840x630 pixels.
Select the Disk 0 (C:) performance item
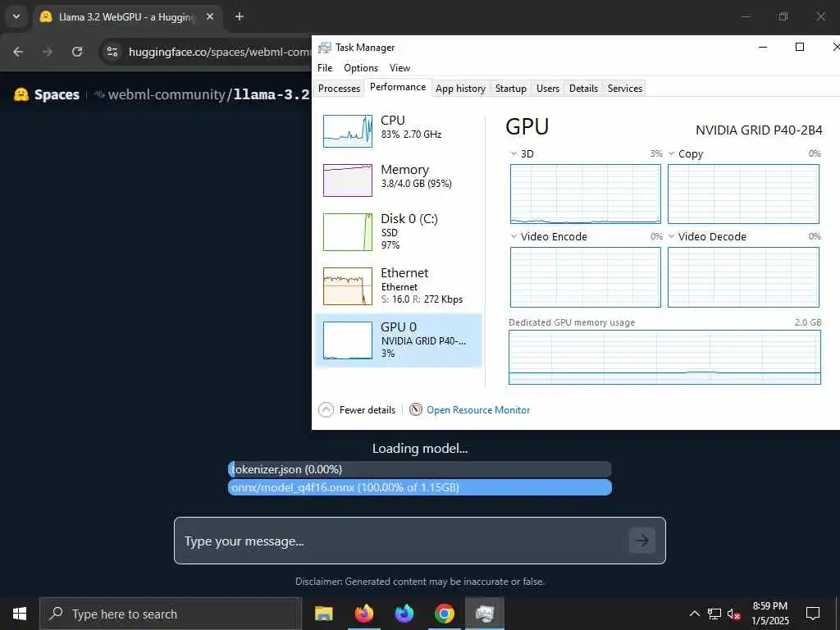399,231
